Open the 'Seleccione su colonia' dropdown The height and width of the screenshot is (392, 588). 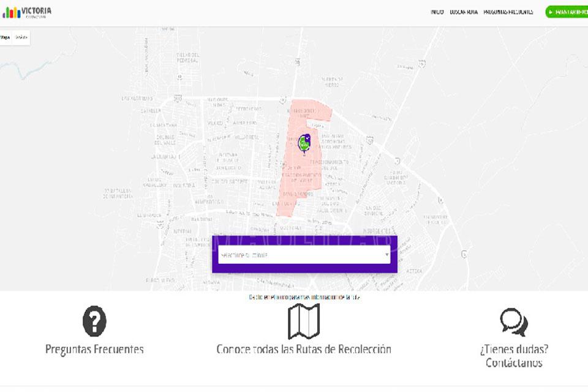tap(300, 255)
